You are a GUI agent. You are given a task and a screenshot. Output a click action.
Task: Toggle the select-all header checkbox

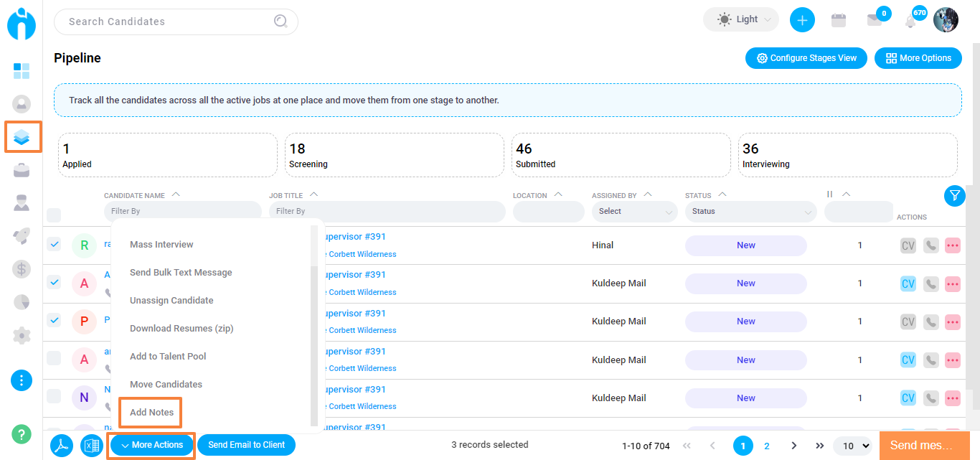[54, 215]
